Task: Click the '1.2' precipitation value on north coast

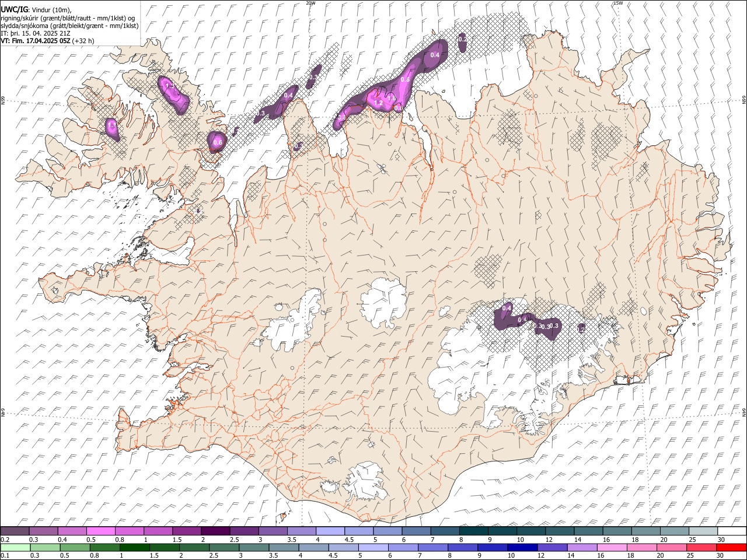Action: (x=378, y=103)
